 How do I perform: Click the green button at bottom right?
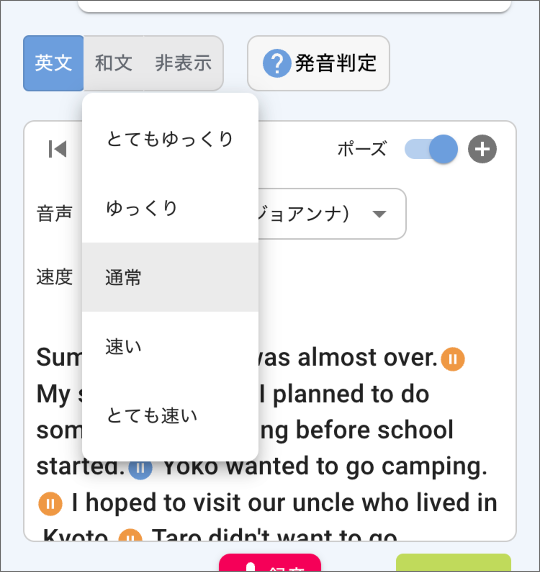tap(453, 563)
